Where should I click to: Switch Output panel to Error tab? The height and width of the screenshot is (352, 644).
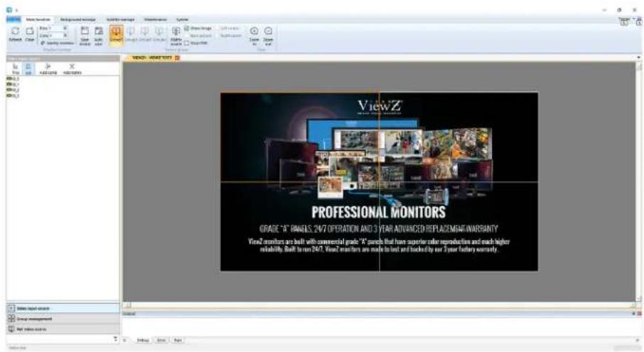[x=161, y=340]
